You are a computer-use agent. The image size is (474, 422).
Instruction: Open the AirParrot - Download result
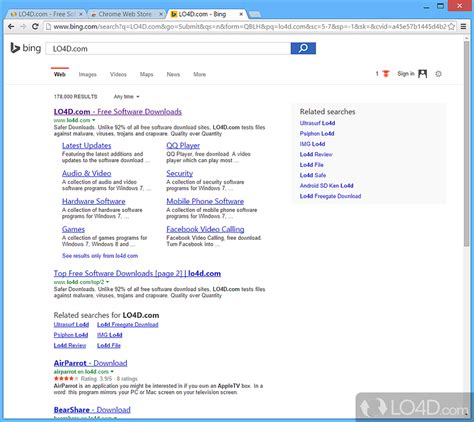pos(90,363)
